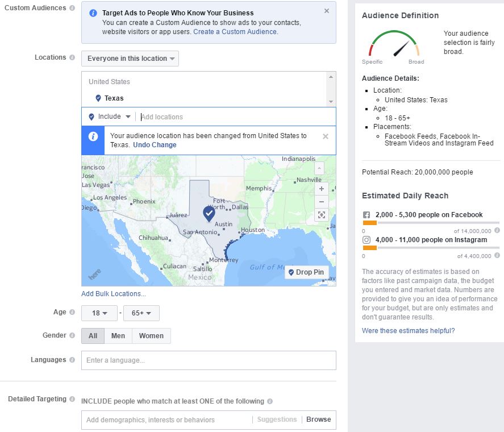
Task: Click the info icon beside Detailed Targeting
Action: [x=72, y=399]
